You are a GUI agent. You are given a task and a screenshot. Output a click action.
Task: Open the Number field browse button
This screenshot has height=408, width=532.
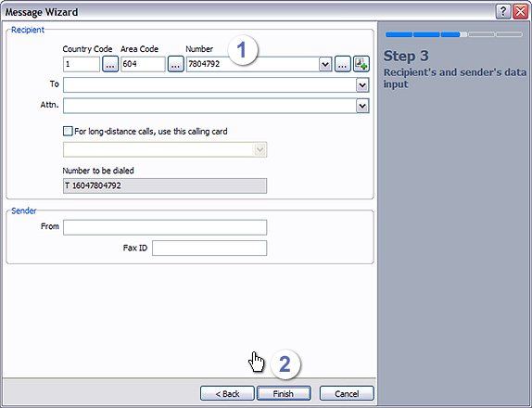pyautogui.click(x=343, y=64)
